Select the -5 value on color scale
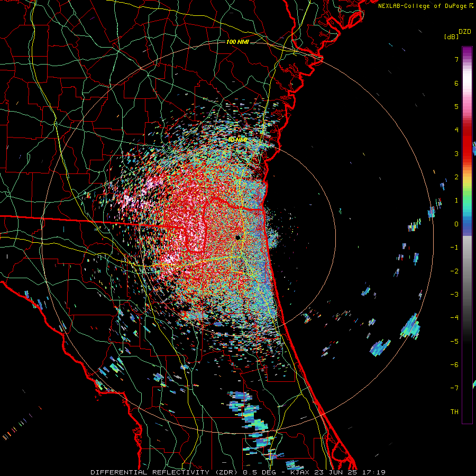Screen dimensions: 476x476 [454, 342]
